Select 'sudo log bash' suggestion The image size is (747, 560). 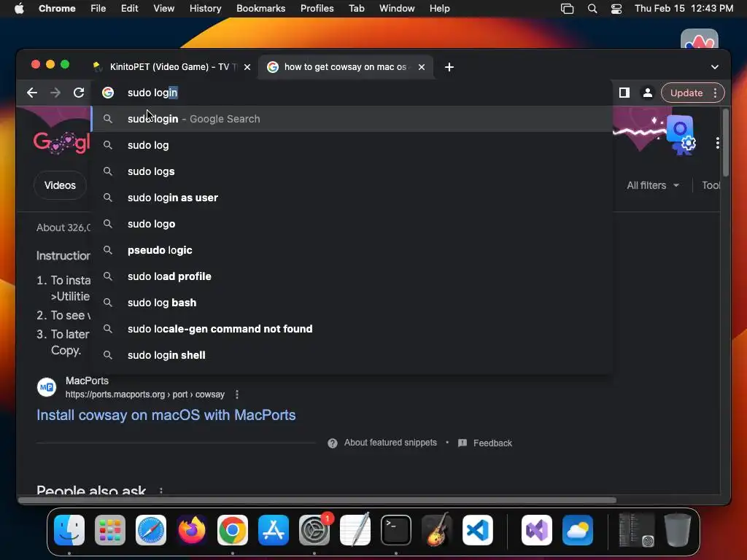352,303
